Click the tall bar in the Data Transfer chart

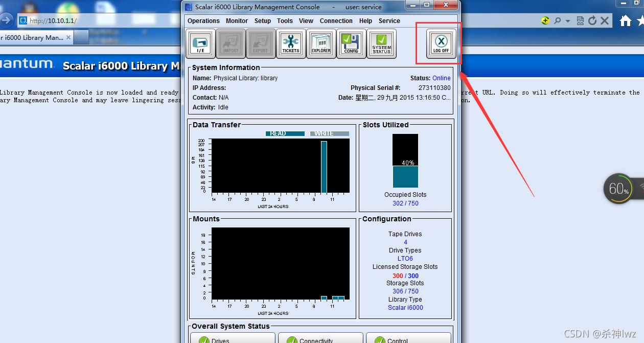324,167
